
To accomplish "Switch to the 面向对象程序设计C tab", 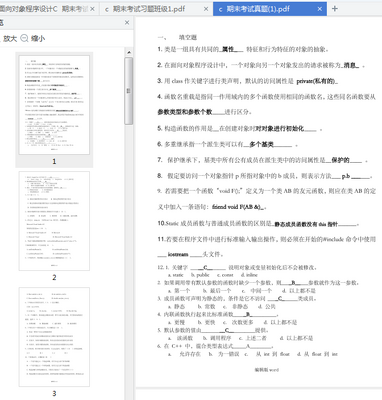I will (45, 9).
